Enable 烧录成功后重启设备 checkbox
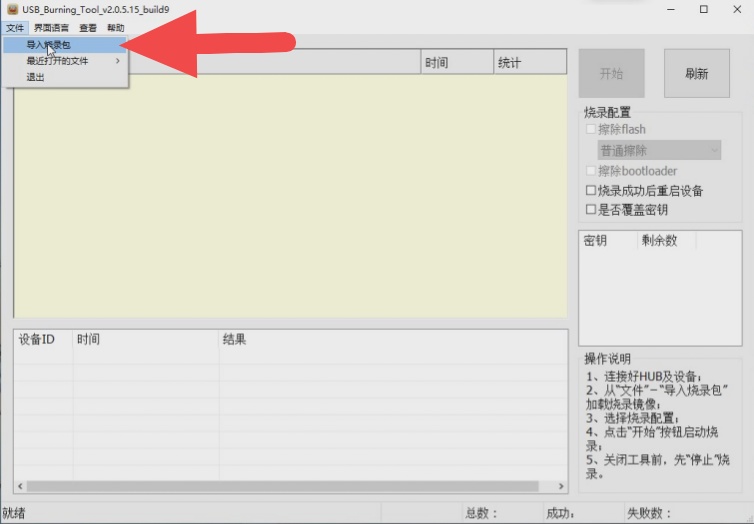Screen dimensions: 754x524 click(x=591, y=190)
